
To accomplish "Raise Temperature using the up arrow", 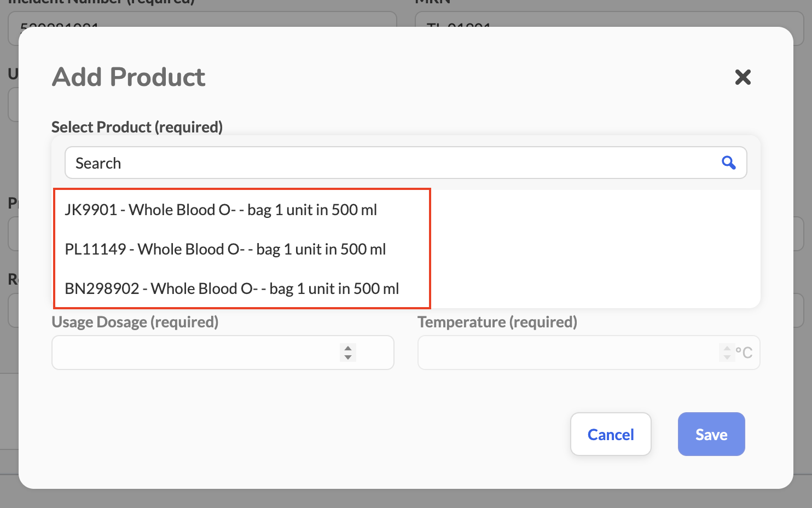I will (727, 348).
